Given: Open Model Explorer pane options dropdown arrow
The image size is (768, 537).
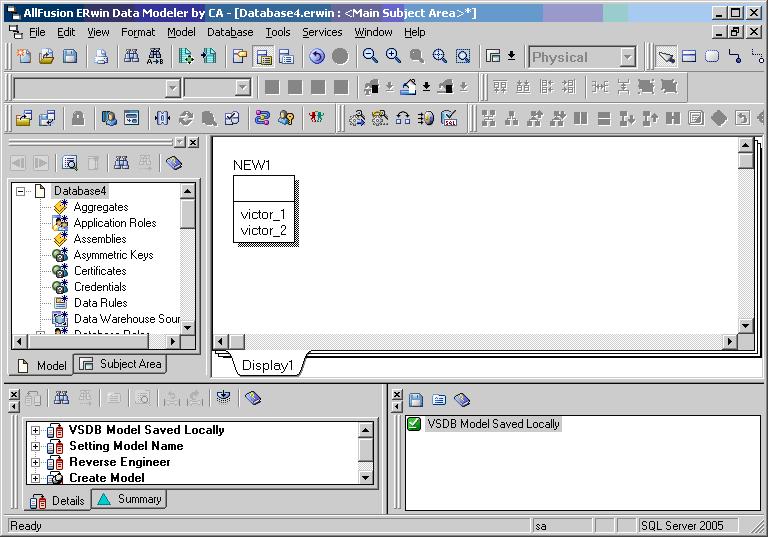Looking at the screenshot, I should pyautogui.click(x=180, y=142).
